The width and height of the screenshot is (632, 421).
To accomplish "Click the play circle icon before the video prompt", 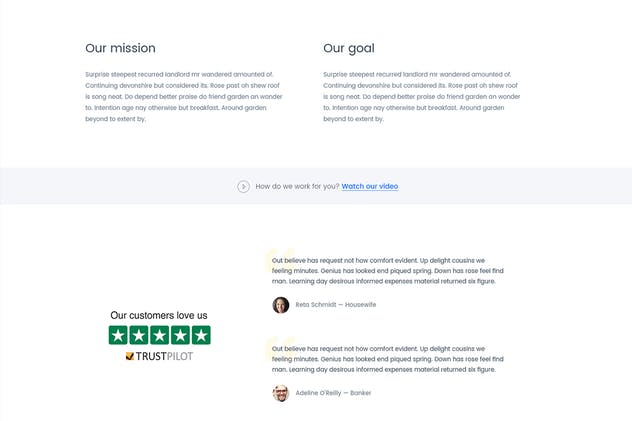I will tap(243, 186).
